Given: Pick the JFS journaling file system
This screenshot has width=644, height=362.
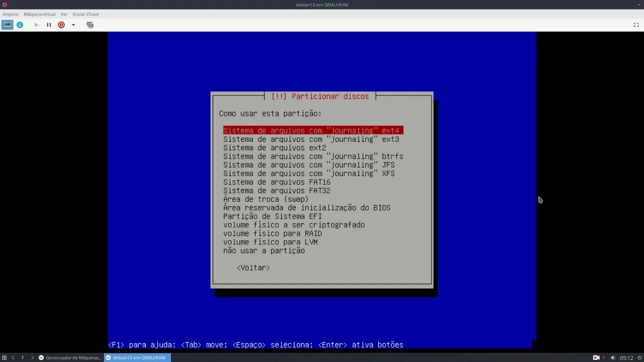Looking at the screenshot, I should click(309, 165).
